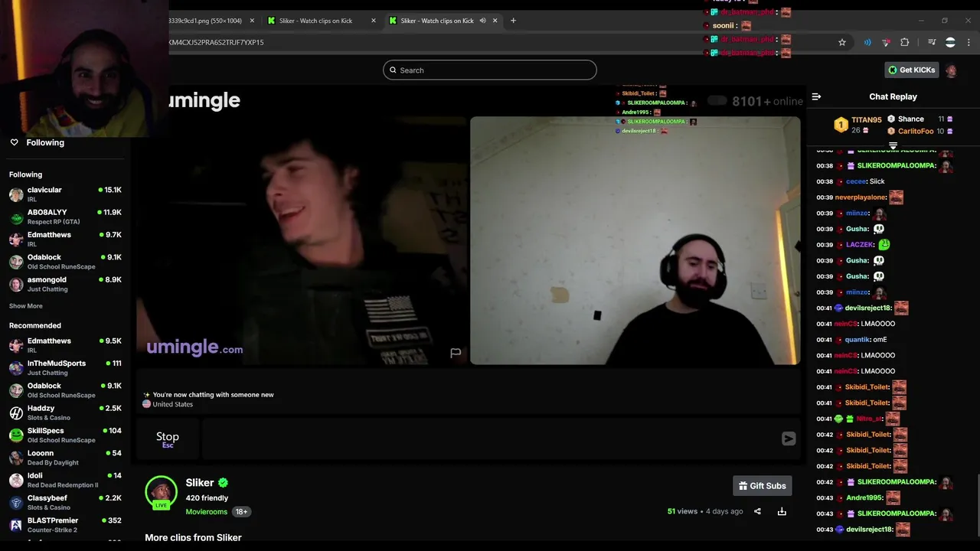Mute the second Sliker tab audio
The height and width of the screenshot is (551, 980).
coord(482,21)
